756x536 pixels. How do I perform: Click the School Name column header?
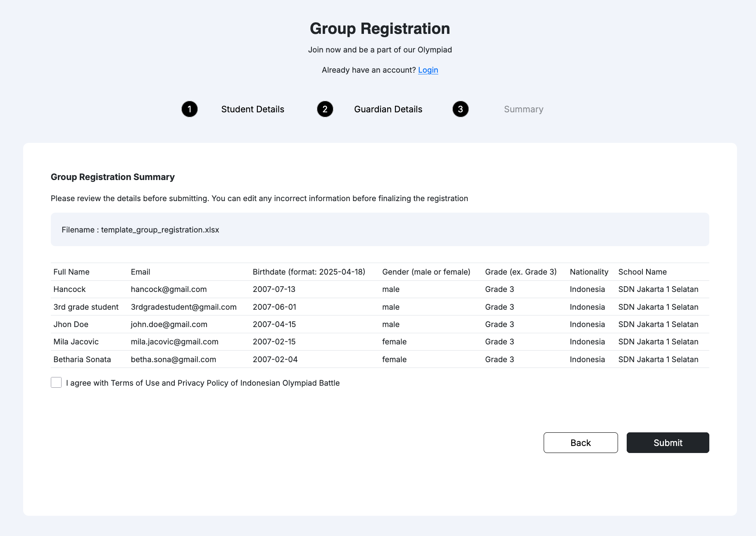(642, 272)
